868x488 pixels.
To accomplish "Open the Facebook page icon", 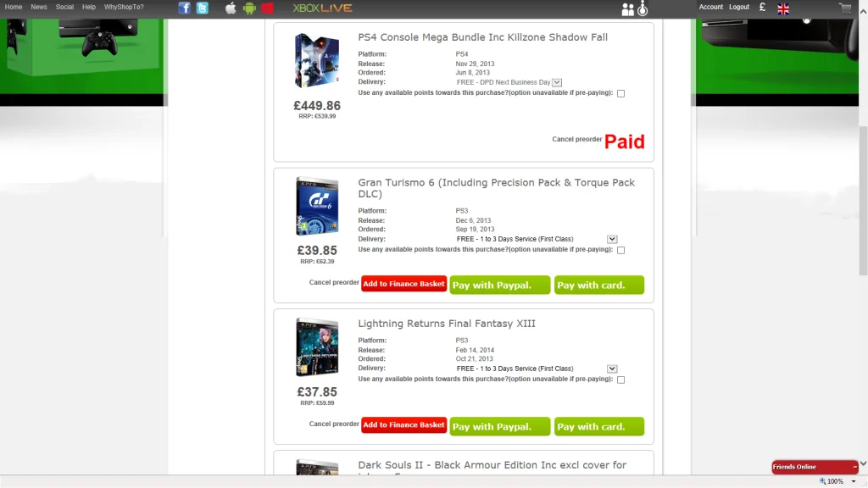I will (x=184, y=8).
